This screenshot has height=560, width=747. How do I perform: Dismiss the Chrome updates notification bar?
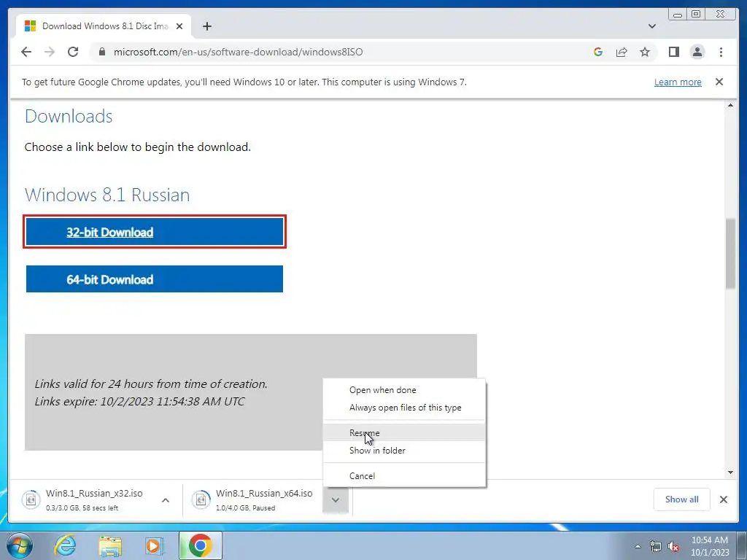(x=719, y=82)
